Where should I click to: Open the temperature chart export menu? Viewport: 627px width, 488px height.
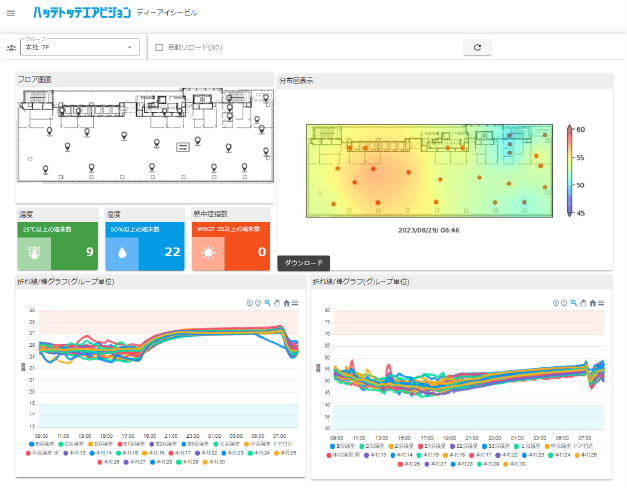click(295, 303)
